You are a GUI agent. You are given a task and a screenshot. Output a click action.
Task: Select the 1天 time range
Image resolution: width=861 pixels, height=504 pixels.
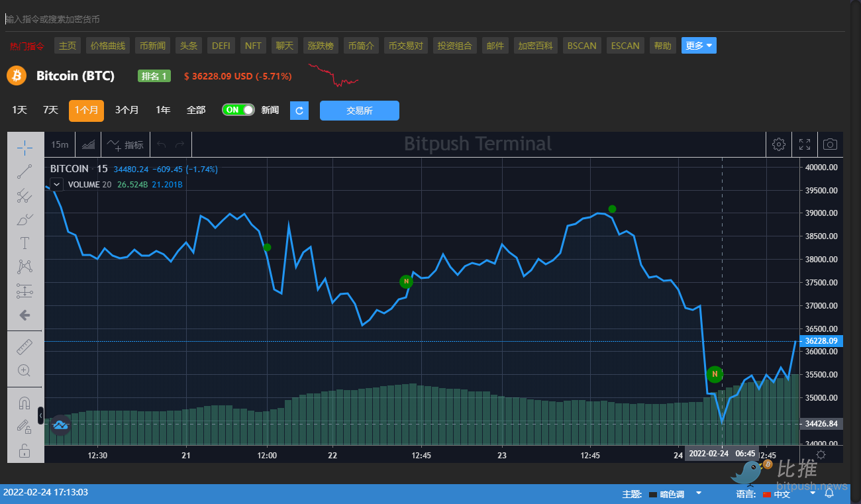[x=19, y=110]
